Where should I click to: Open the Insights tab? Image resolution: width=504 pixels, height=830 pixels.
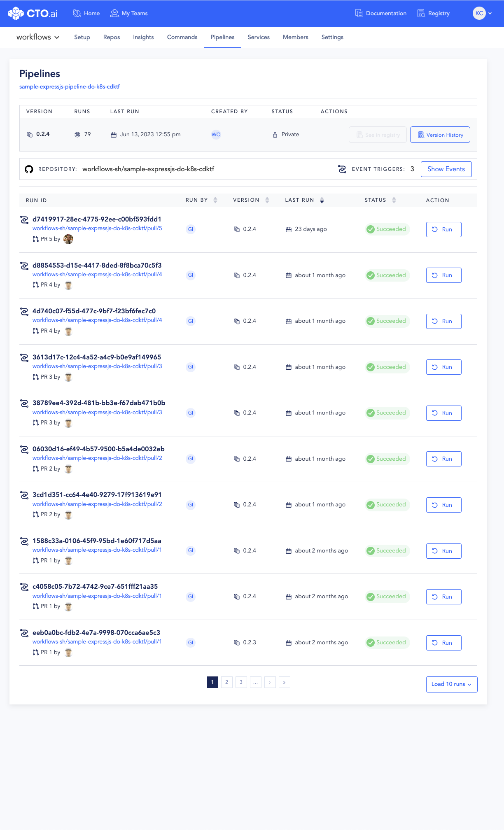(143, 37)
